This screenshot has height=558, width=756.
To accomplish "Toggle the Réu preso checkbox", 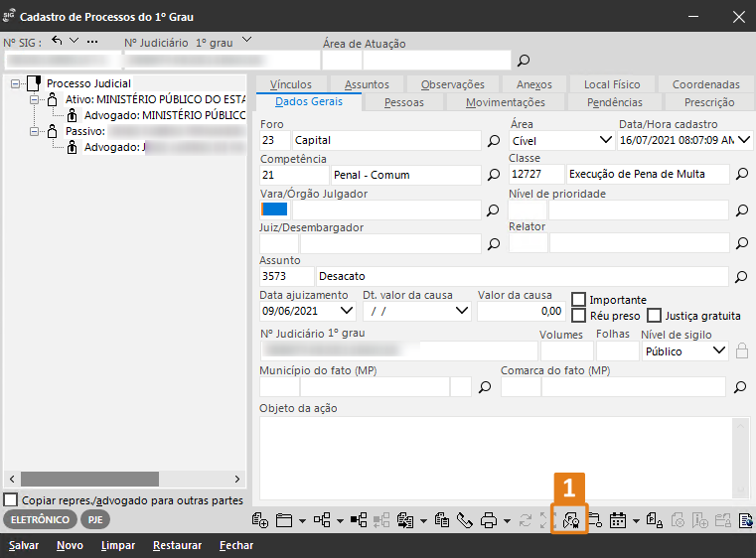I will click(x=579, y=316).
